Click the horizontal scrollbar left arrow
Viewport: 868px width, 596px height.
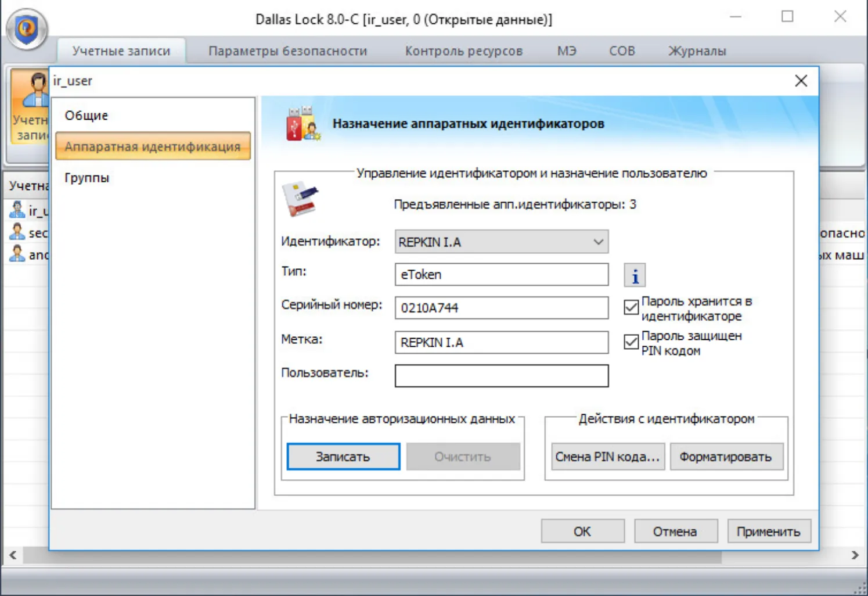coord(13,555)
